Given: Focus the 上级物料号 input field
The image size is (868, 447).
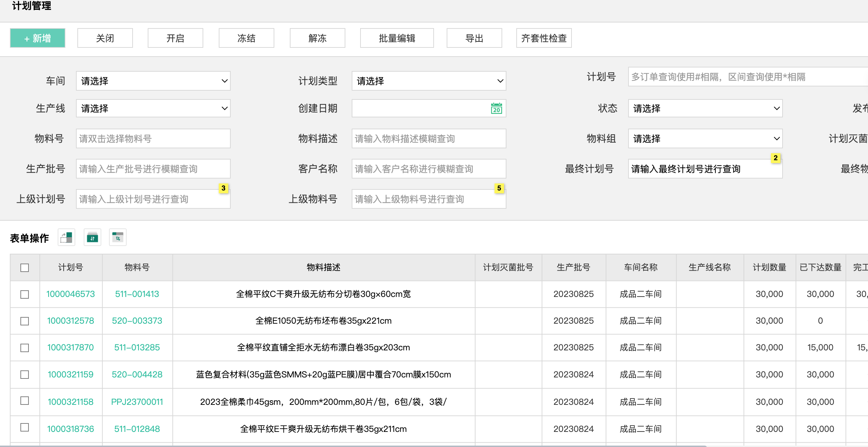Looking at the screenshot, I should click(429, 199).
